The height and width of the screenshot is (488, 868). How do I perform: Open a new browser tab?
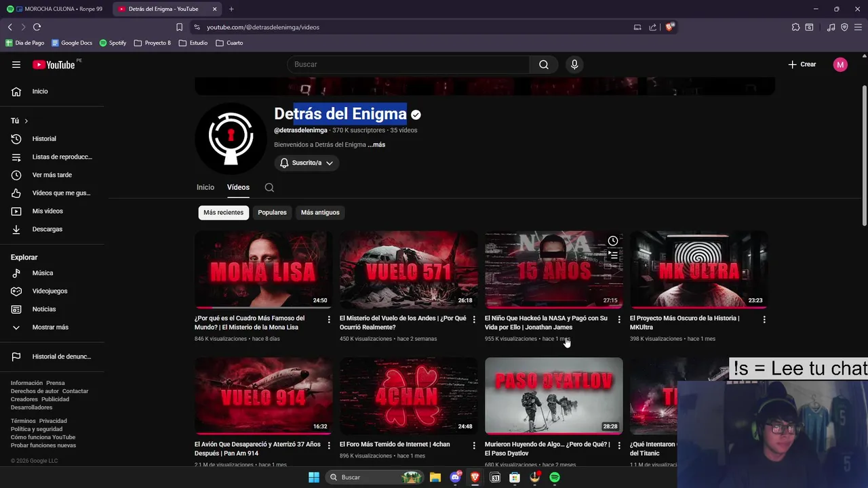pyautogui.click(x=231, y=9)
